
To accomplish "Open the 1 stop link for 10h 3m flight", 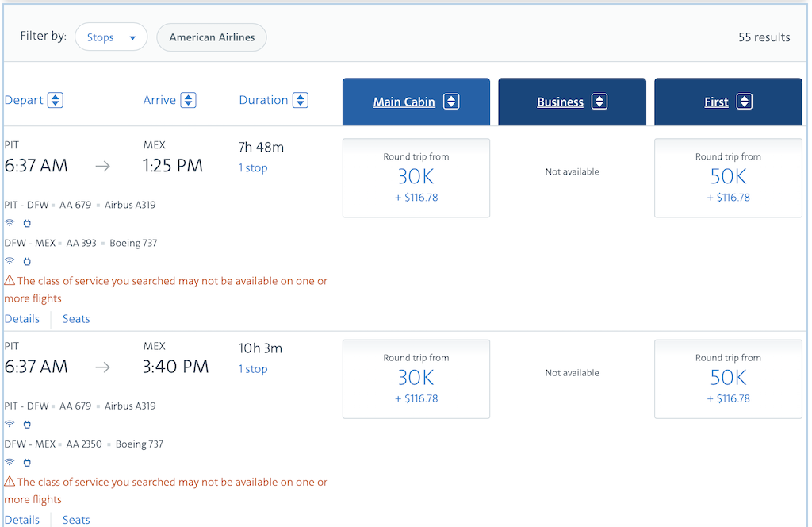I will tap(253, 369).
